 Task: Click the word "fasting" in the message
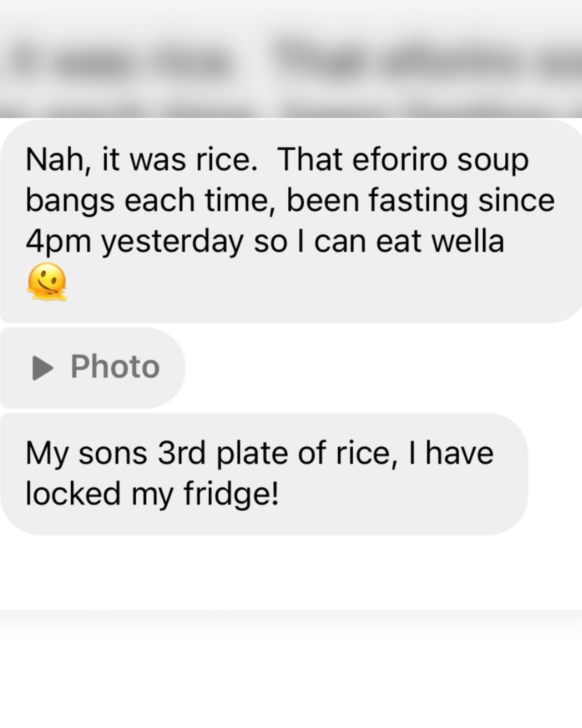click(418, 201)
